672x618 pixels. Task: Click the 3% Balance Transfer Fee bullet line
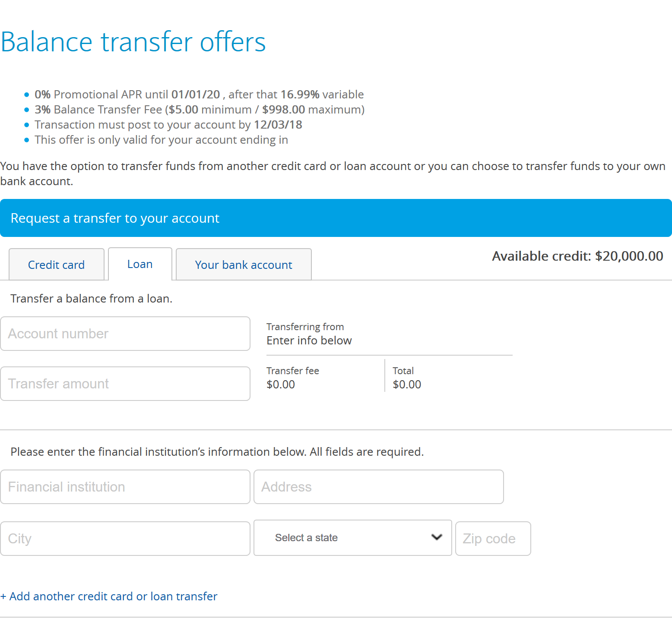click(x=200, y=110)
